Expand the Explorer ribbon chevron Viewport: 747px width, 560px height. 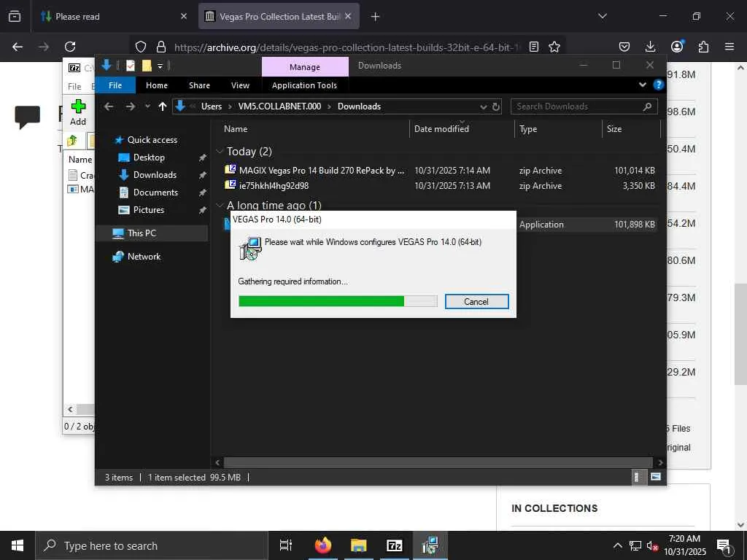click(x=642, y=85)
